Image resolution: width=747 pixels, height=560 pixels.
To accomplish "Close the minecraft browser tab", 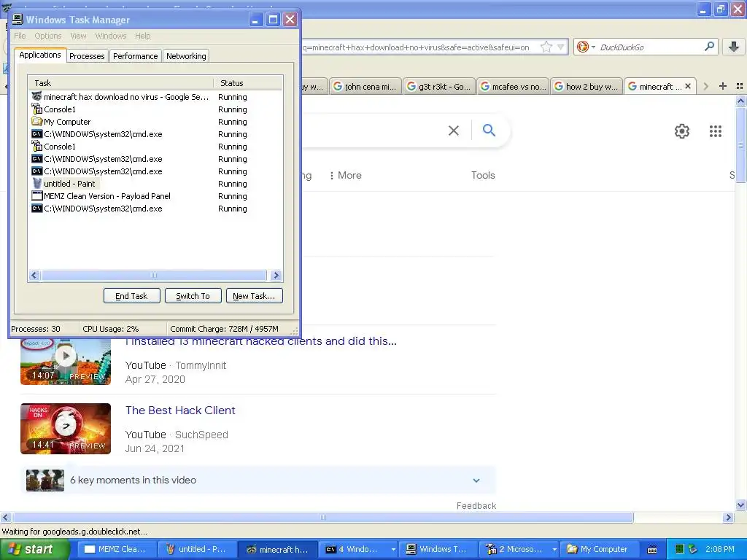I will 687,86.
